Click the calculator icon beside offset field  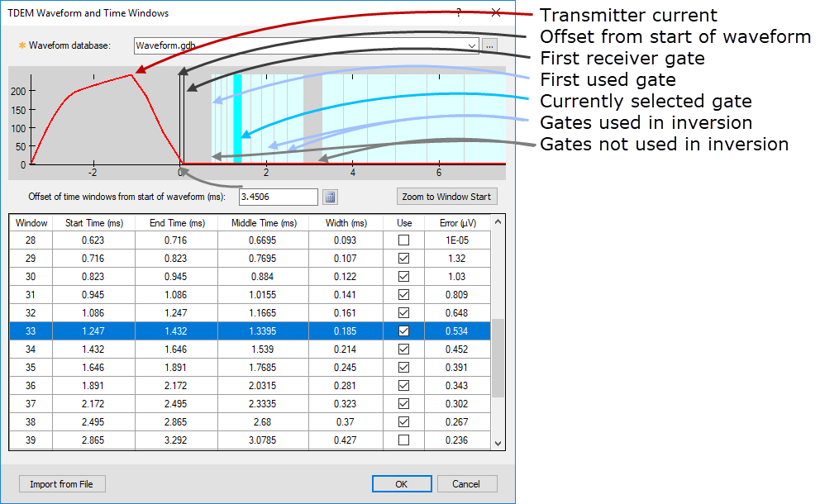(x=330, y=197)
